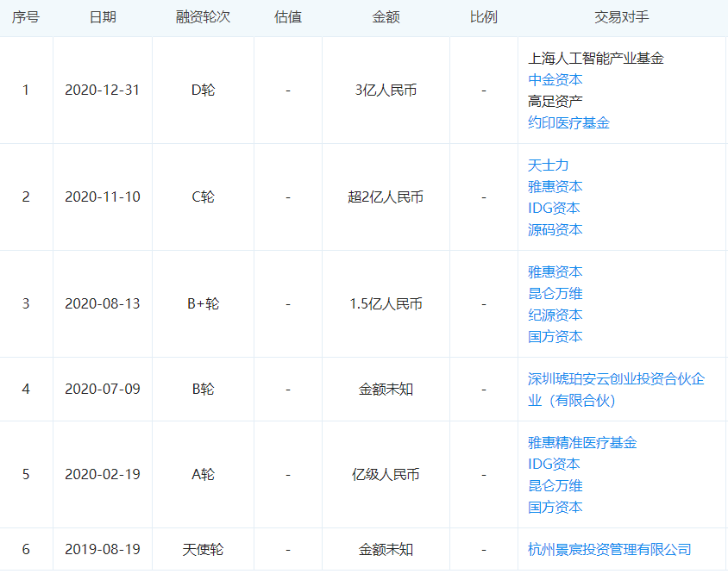Select the amount 1.5亿人民币
This screenshot has height=574, width=728.
(386, 303)
